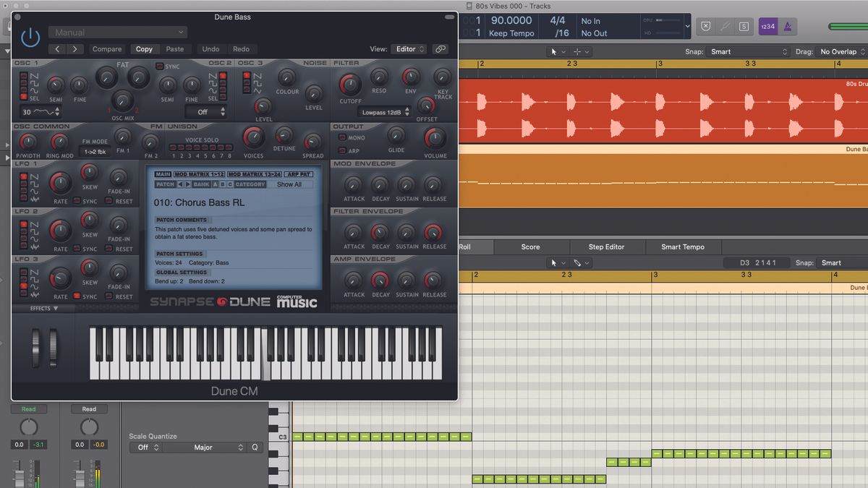Viewport: 868px width, 488px height.
Task: Open the Smart Tempo tab
Action: [681, 247]
